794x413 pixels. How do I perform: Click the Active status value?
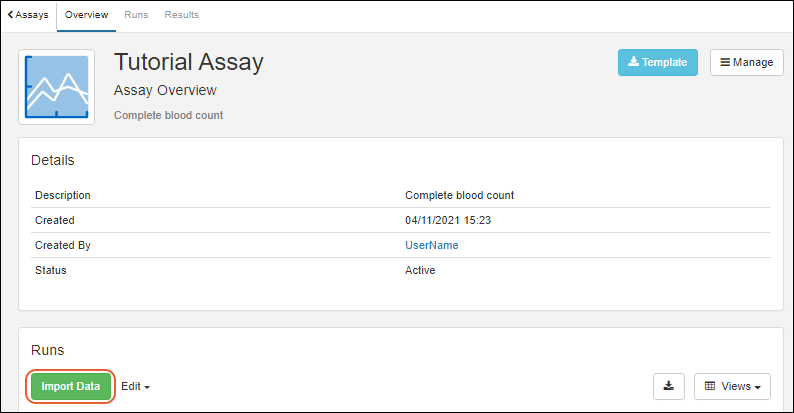(x=420, y=270)
